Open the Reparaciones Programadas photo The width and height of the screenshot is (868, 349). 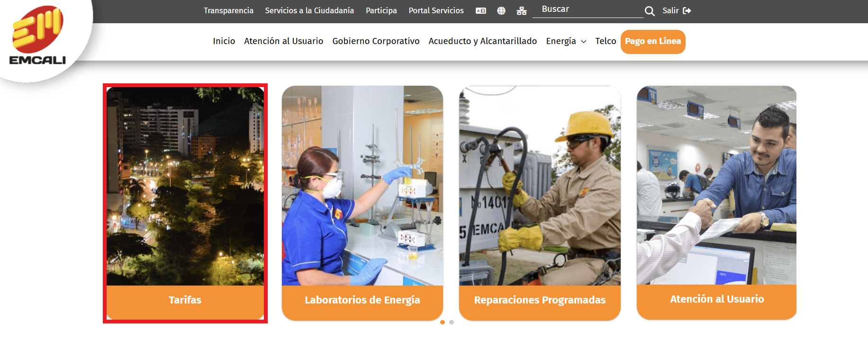point(540,186)
